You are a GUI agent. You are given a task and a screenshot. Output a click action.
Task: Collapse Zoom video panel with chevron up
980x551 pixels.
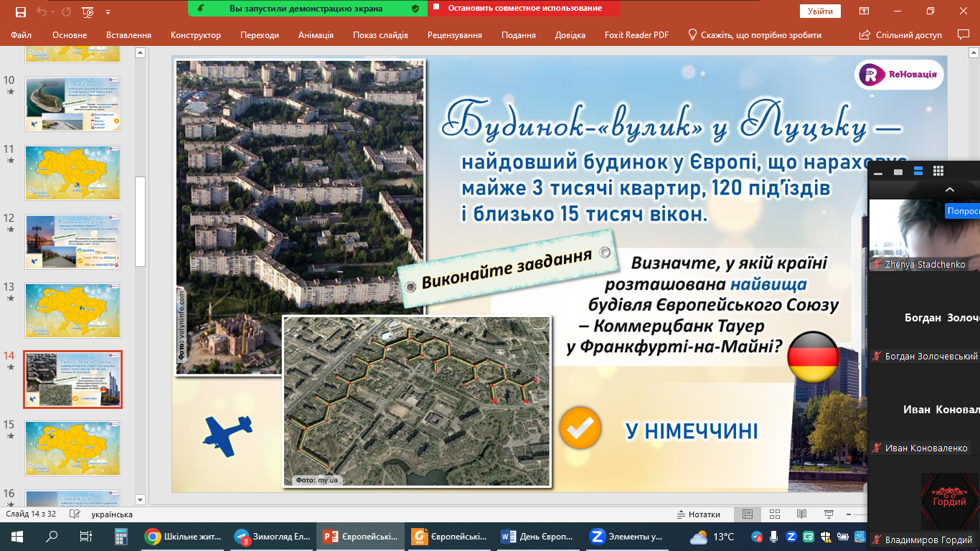tap(950, 189)
